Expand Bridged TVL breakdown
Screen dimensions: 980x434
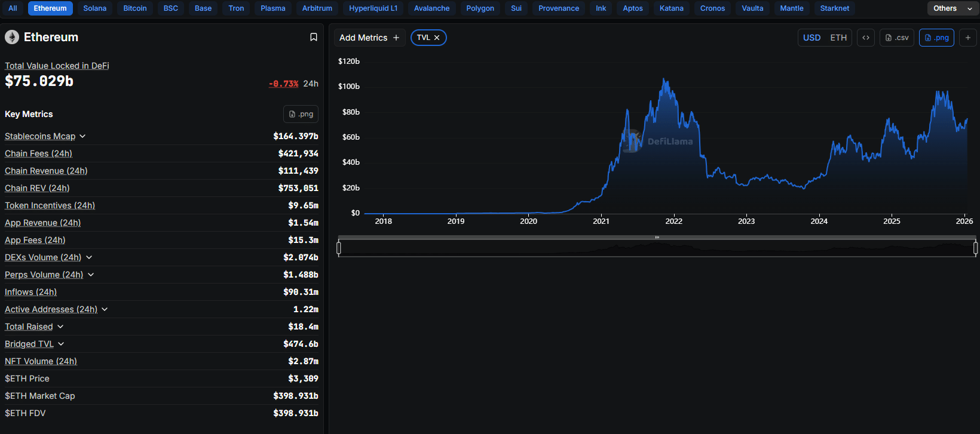[61, 344]
